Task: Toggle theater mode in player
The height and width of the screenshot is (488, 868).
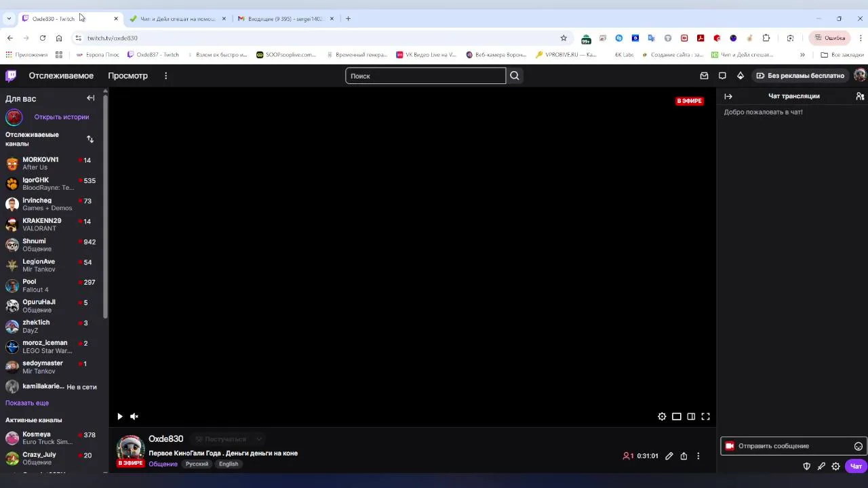Action: [677, 416]
